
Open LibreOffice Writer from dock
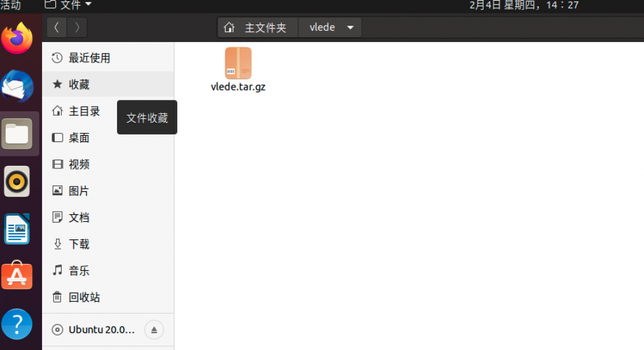click(17, 229)
